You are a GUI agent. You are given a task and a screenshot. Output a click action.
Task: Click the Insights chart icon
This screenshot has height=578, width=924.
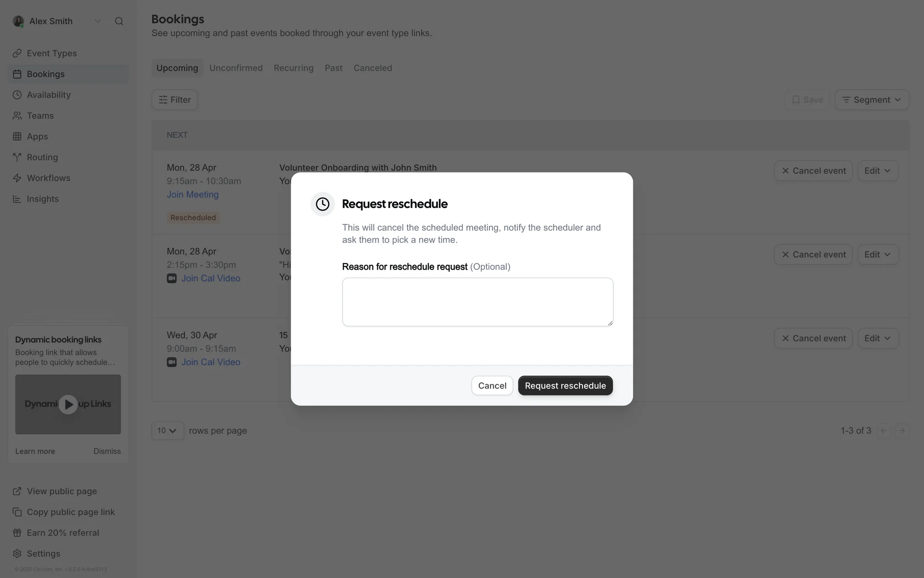17,199
